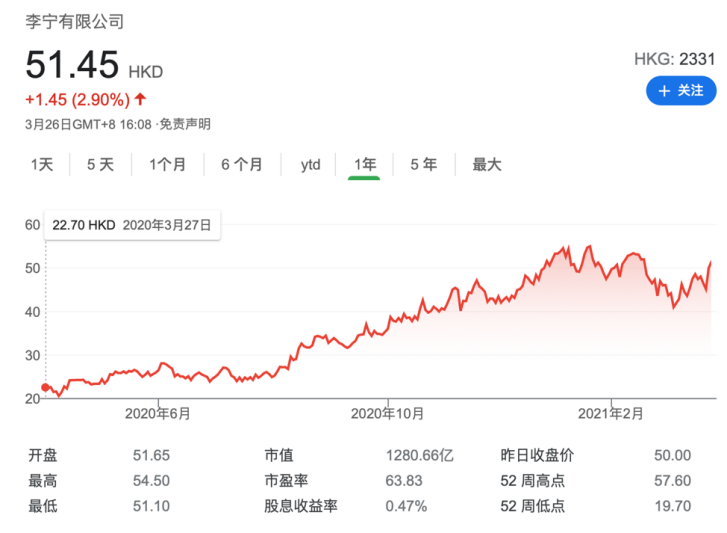Click the 最高 label

coord(43,481)
